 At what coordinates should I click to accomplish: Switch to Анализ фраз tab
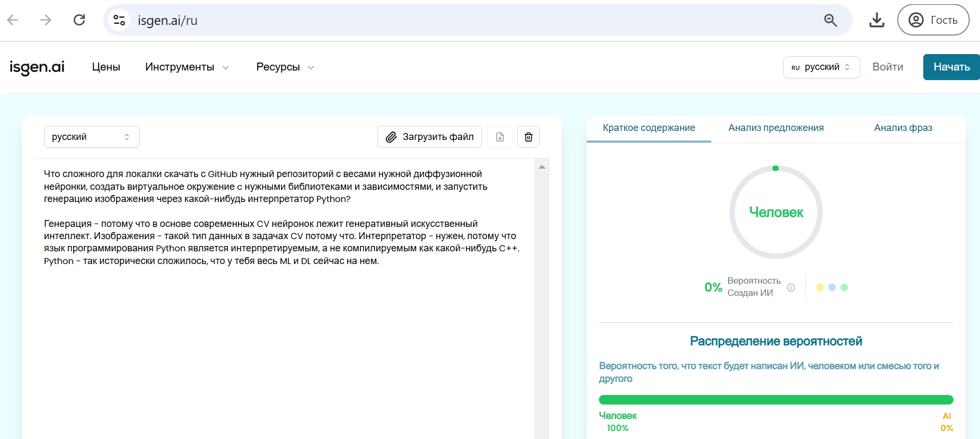tap(903, 128)
